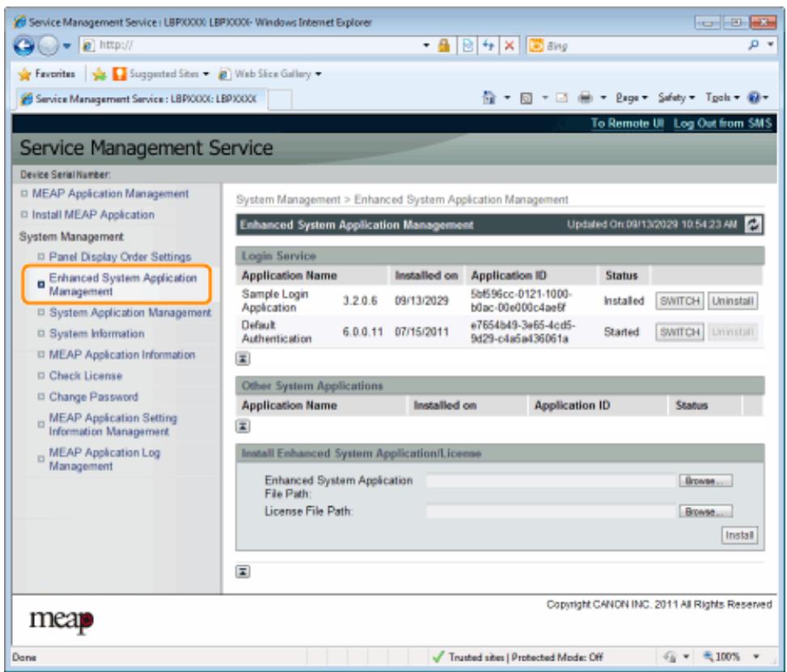The width and height of the screenshot is (787, 672).
Task: Click the status bar security report icon
Action: coord(670,657)
